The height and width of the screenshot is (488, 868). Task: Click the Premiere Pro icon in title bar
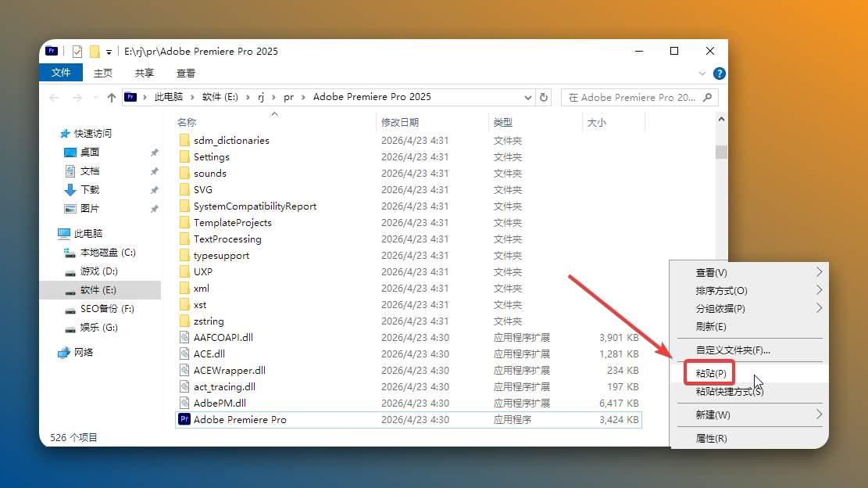tap(52, 51)
